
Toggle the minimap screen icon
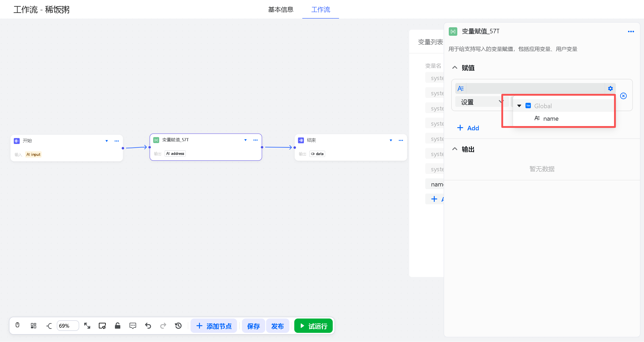coord(102,326)
